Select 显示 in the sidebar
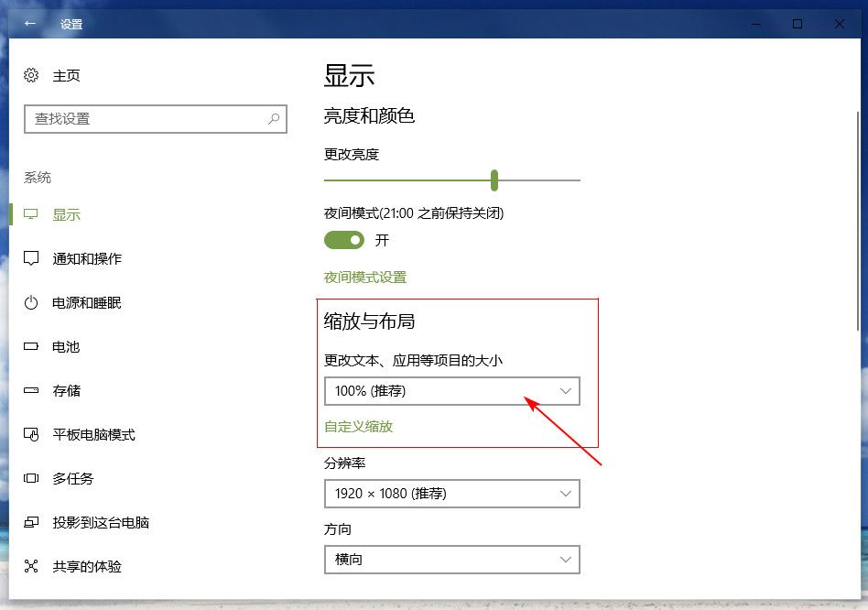Viewport: 868px width, 610px height. point(66,214)
